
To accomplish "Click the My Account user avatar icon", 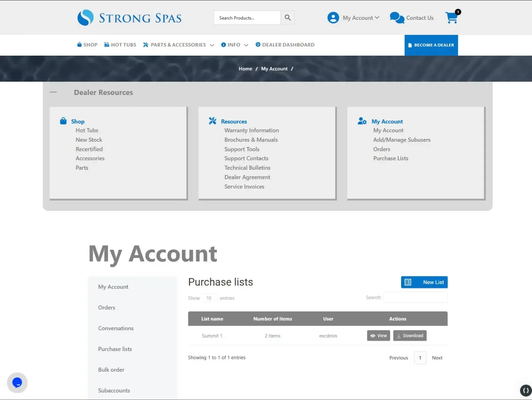I will point(333,18).
